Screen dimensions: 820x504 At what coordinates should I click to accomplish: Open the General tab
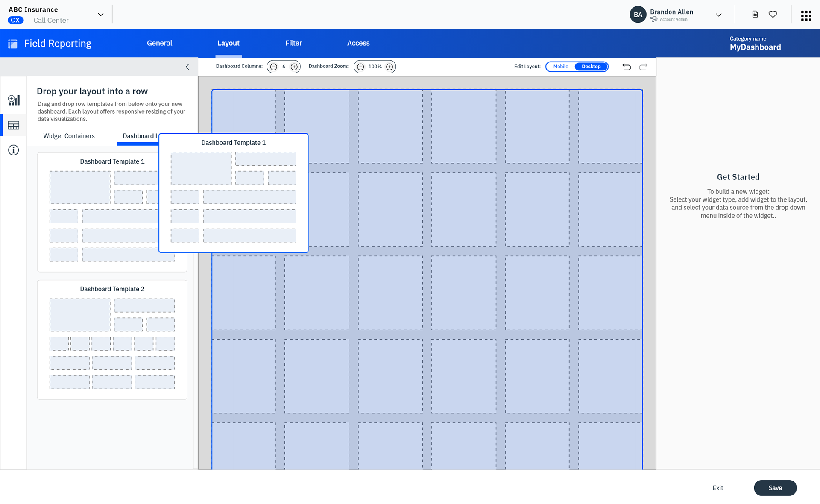[159, 43]
